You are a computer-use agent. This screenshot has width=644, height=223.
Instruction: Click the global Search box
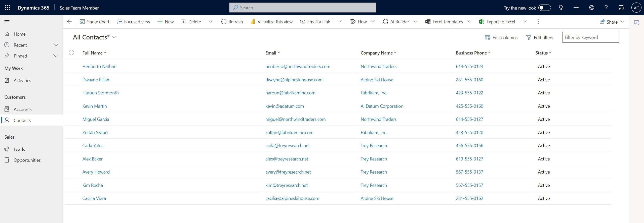303,8
